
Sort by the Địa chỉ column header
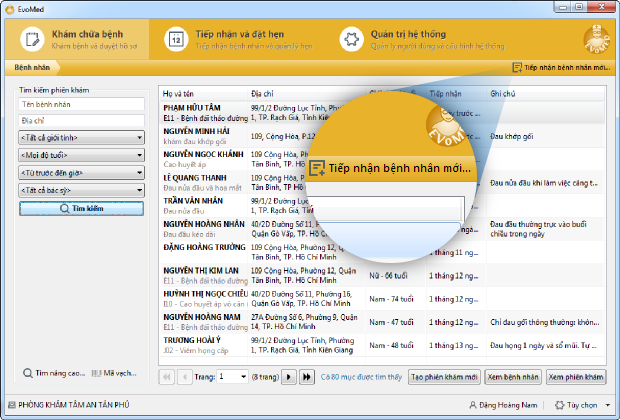pyautogui.click(x=306, y=94)
